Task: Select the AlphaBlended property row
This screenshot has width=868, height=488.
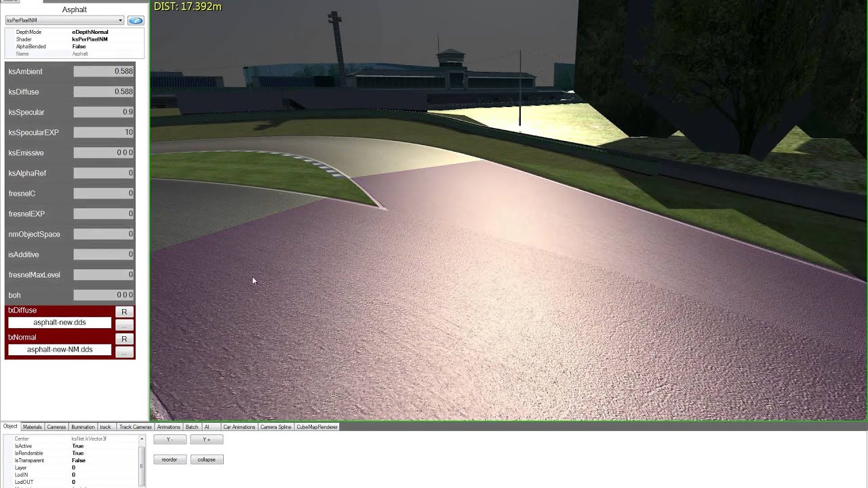Action: pyautogui.click(x=75, y=47)
